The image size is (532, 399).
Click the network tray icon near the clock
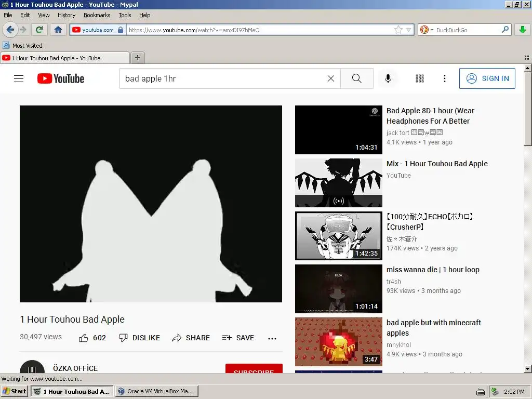495,392
